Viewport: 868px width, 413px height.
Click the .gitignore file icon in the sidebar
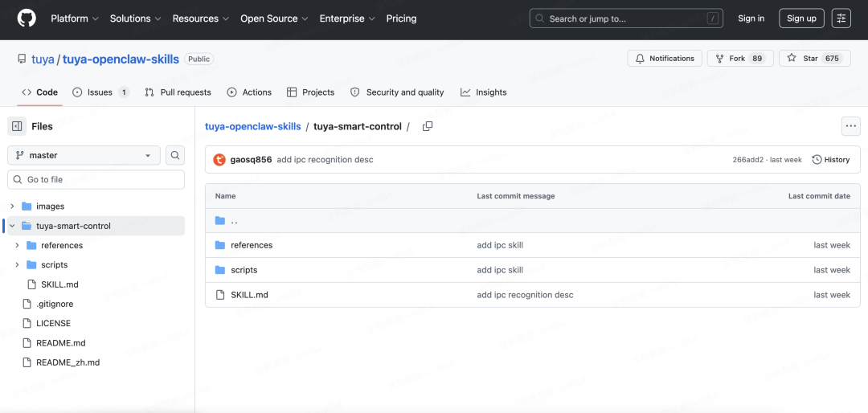[26, 304]
